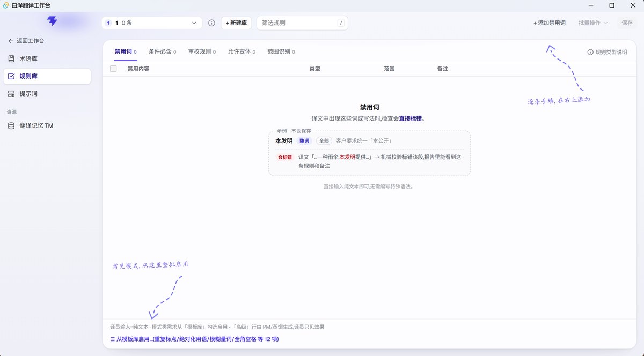Open 规则类型说明 help link
The width and height of the screenshot is (644, 356).
(607, 52)
